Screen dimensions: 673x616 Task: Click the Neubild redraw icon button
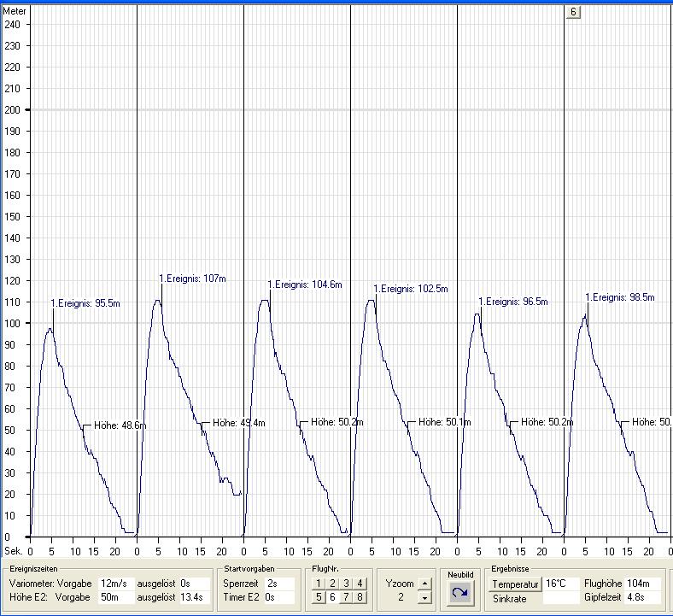pos(460,591)
